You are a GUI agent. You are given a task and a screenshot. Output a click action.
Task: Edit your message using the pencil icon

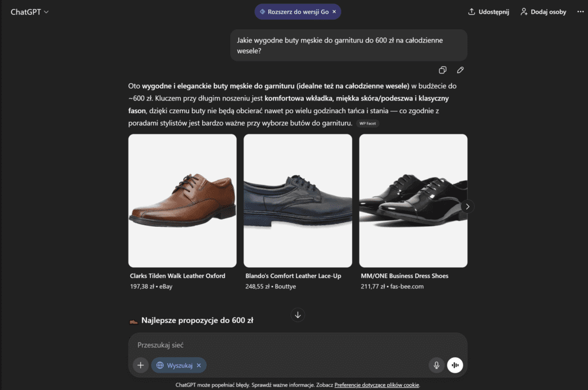point(460,69)
